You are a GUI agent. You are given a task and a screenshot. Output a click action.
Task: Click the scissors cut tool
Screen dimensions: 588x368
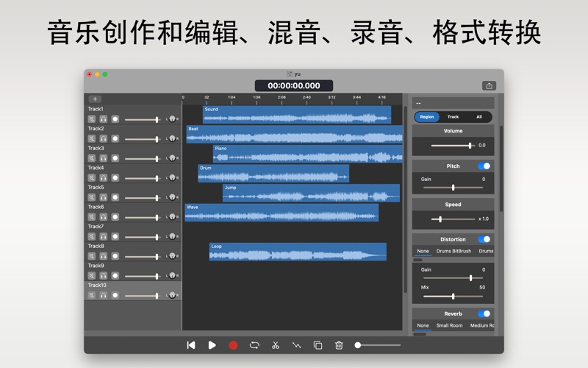click(276, 344)
